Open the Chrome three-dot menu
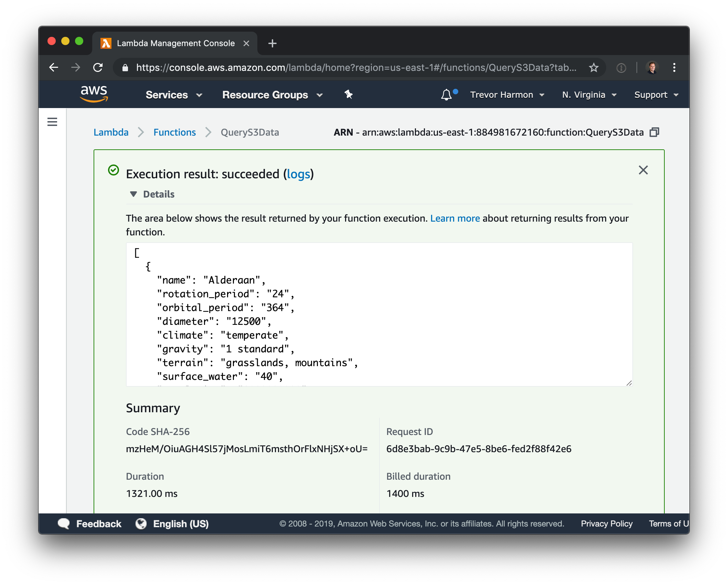This screenshot has width=728, height=585. coord(674,67)
